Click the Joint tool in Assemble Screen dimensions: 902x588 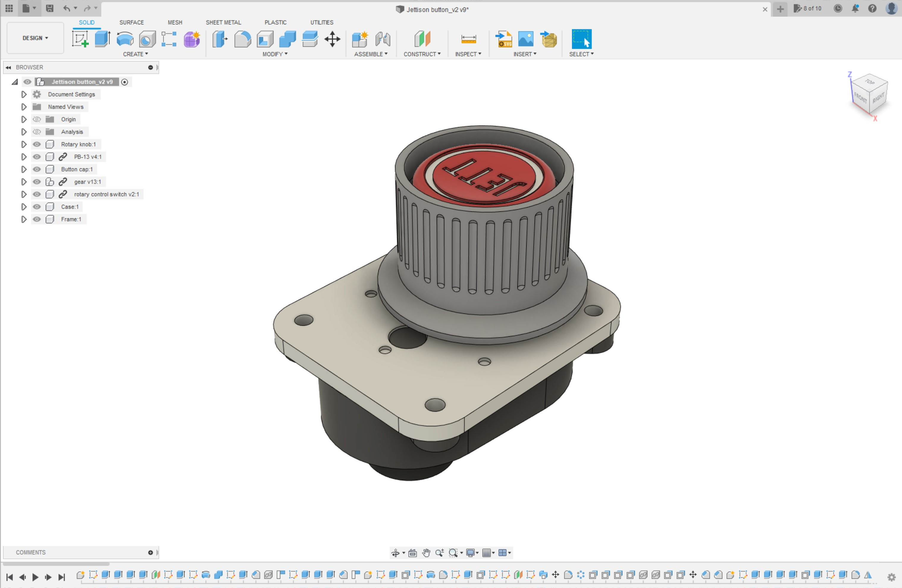pos(383,39)
